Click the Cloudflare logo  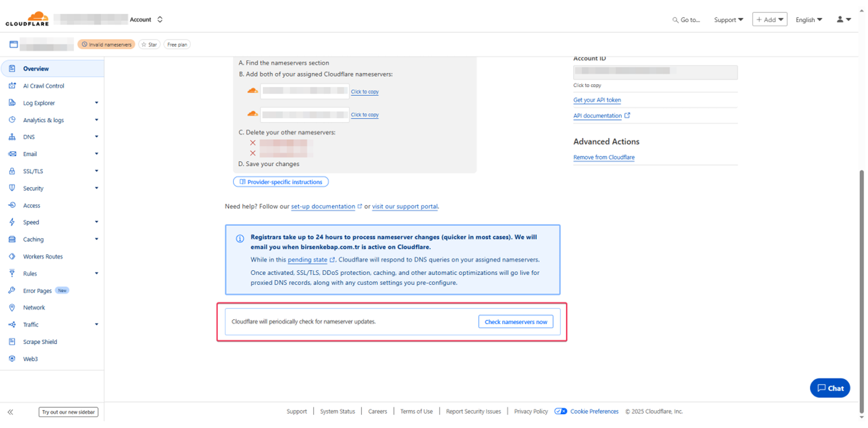(27, 19)
